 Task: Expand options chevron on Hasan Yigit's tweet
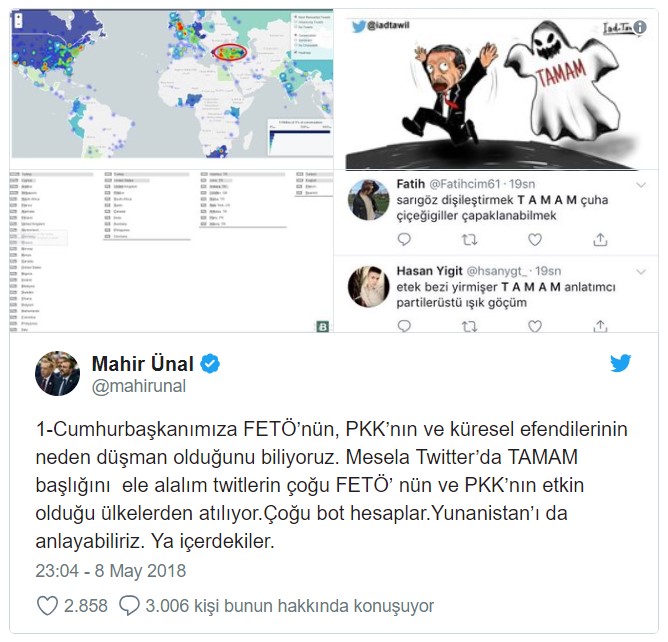(641, 272)
